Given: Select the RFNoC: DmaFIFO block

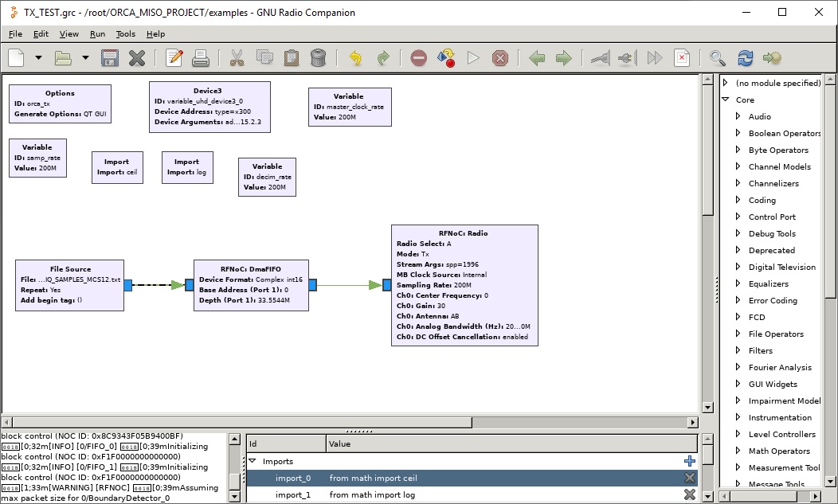Looking at the screenshot, I should click(x=251, y=285).
